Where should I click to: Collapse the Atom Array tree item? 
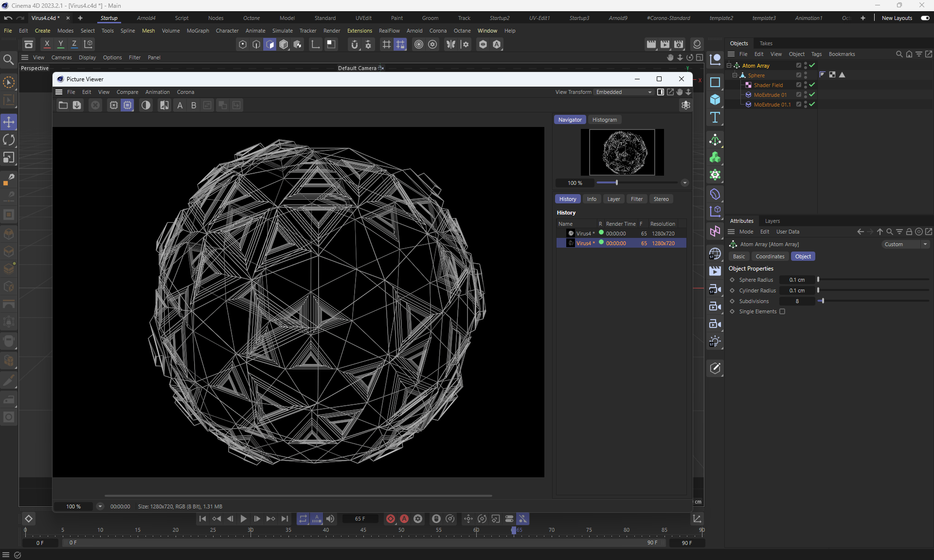(x=729, y=65)
